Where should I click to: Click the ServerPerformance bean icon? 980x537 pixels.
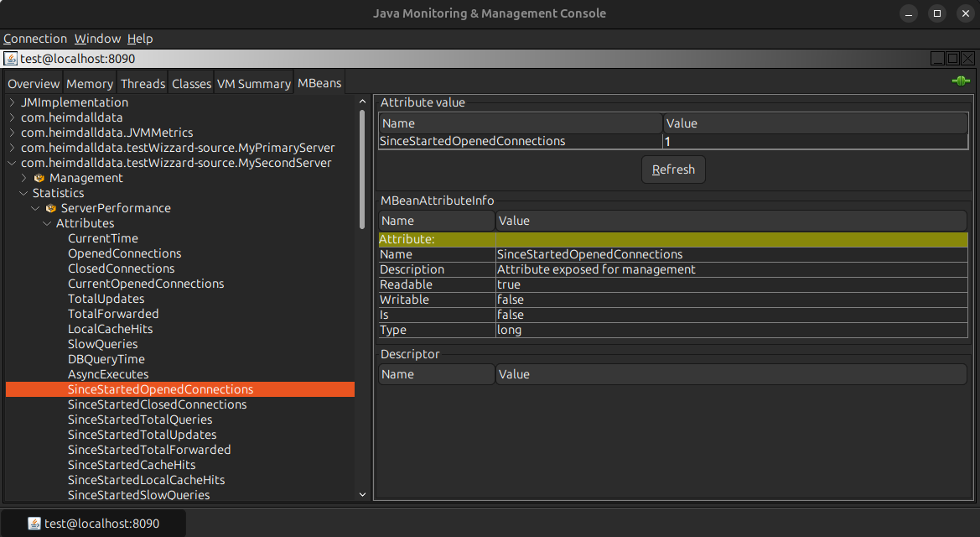tap(51, 208)
